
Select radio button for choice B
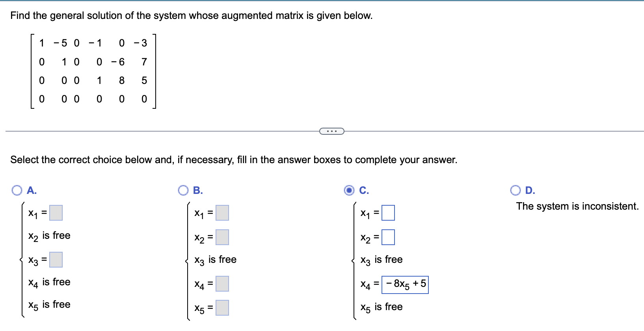(183, 190)
